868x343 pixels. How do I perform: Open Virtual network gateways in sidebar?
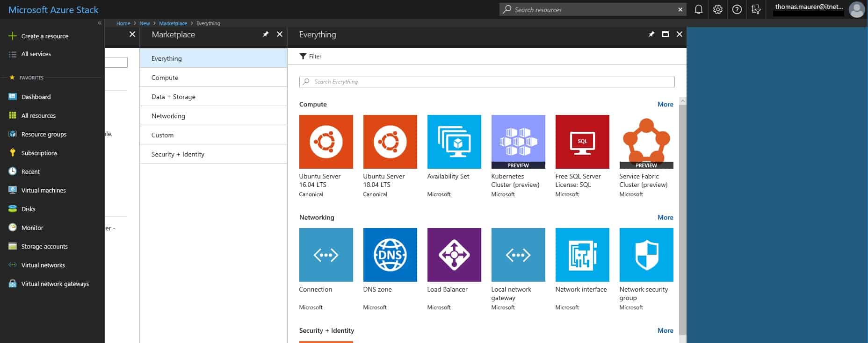(x=55, y=284)
